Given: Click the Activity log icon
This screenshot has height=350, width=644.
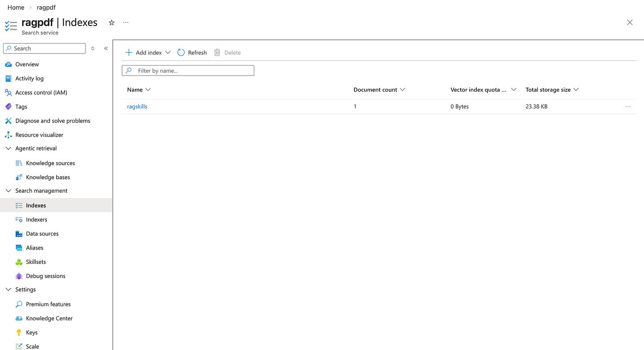Looking at the screenshot, I should [x=8, y=79].
